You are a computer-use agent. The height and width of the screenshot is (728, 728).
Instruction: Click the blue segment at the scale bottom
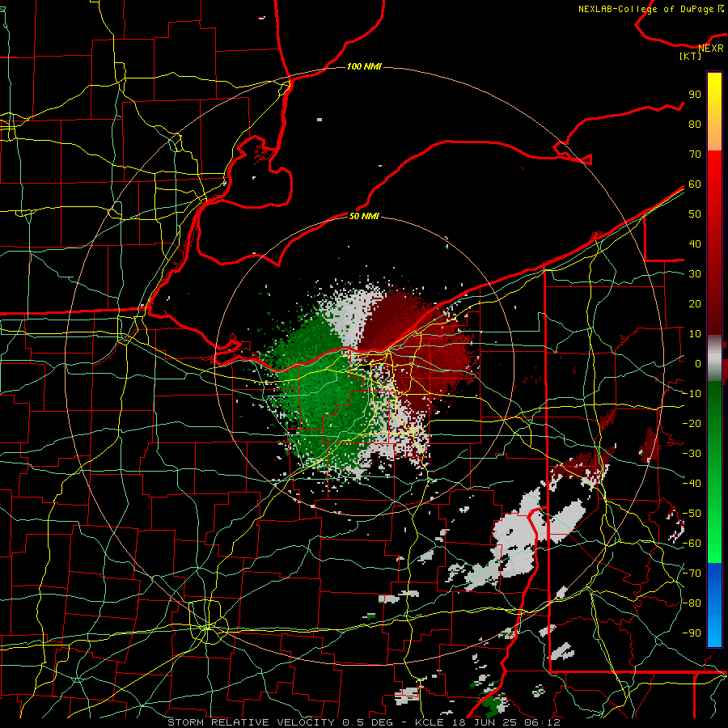(x=714, y=605)
